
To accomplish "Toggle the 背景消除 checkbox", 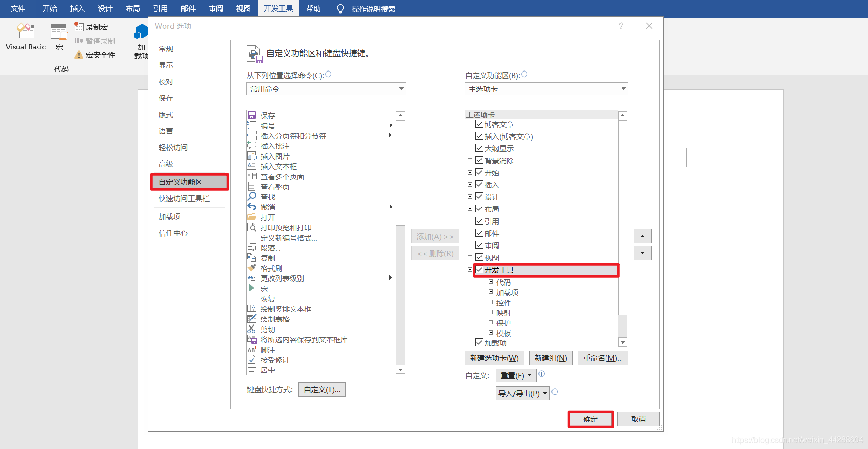I will (479, 160).
